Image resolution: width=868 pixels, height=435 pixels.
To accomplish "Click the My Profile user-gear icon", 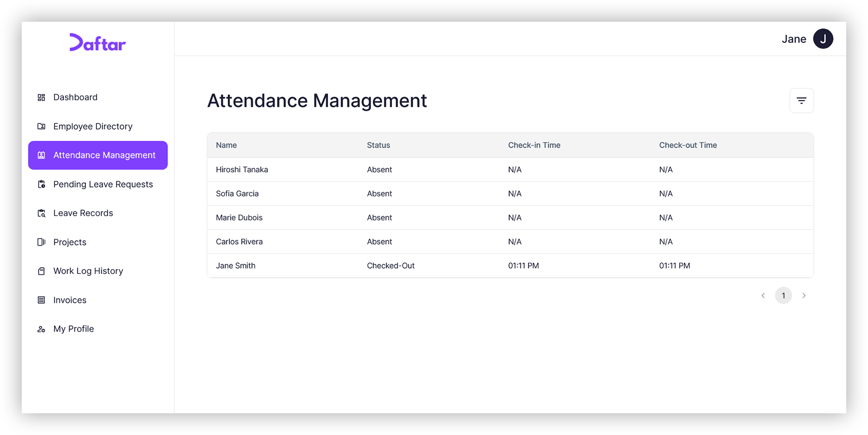I will point(42,329).
